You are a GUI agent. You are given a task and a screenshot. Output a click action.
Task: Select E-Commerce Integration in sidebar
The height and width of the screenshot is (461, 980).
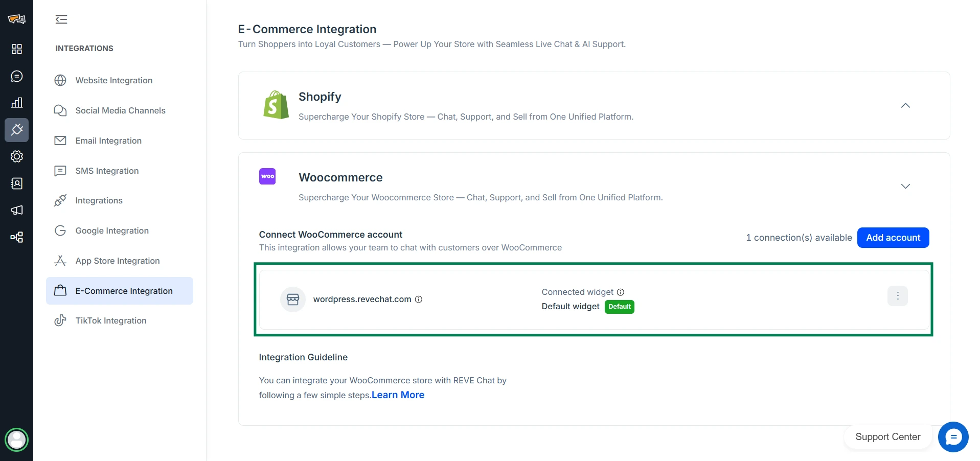click(x=120, y=291)
